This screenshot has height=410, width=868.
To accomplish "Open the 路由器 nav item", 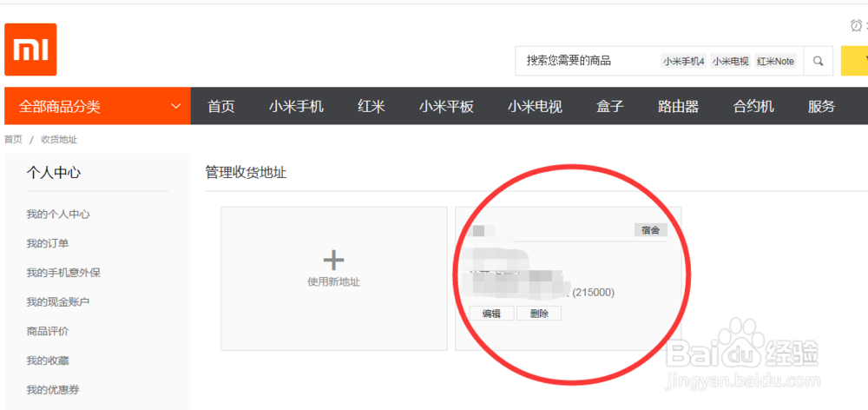I will (678, 106).
